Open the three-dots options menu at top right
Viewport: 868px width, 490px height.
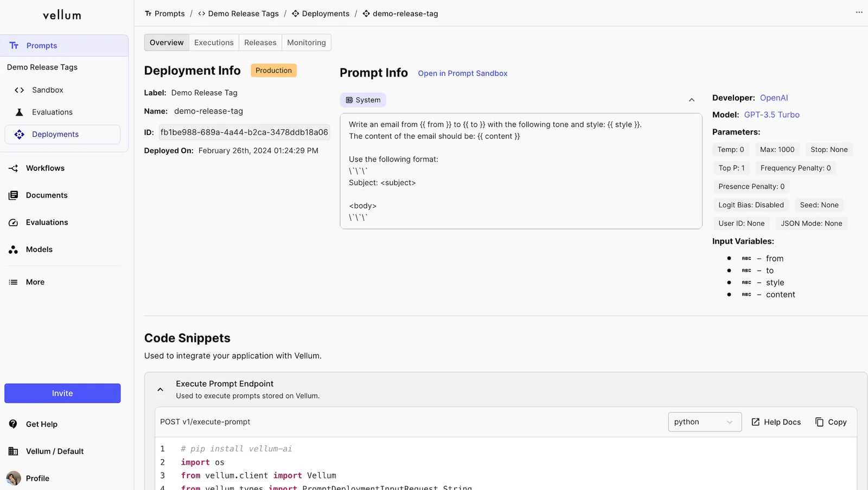tap(859, 12)
